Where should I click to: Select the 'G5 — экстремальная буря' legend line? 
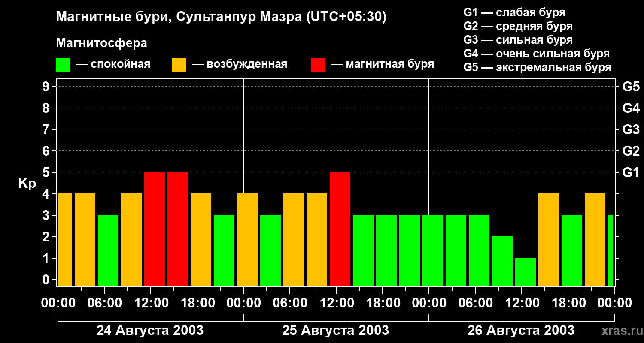point(538,67)
